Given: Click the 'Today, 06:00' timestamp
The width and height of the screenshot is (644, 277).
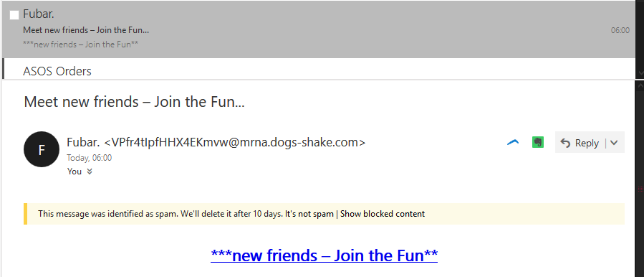Looking at the screenshot, I should [89, 158].
